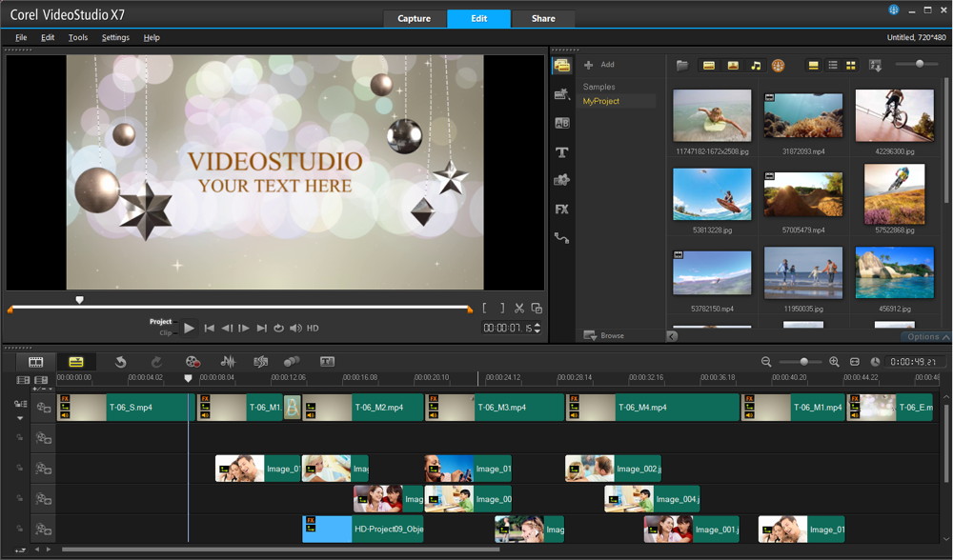This screenshot has height=560, width=953.
Task: Play the project preview
Action: 189,328
